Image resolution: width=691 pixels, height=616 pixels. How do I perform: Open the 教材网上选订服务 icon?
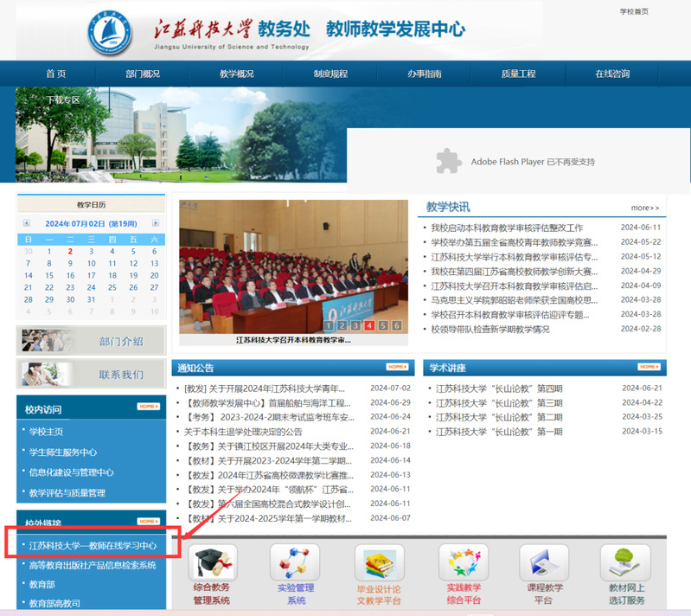pyautogui.click(x=626, y=562)
